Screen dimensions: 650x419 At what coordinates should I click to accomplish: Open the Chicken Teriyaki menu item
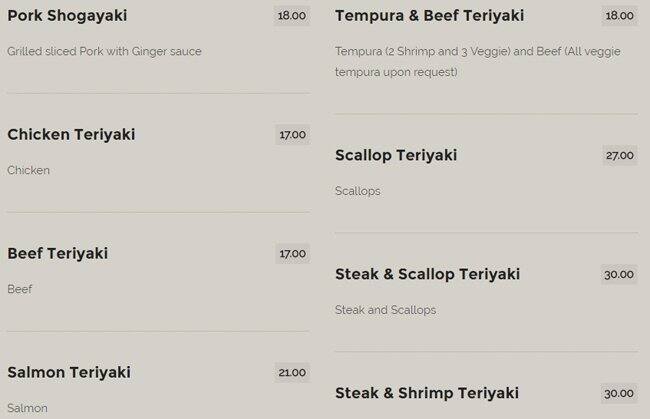(71, 134)
